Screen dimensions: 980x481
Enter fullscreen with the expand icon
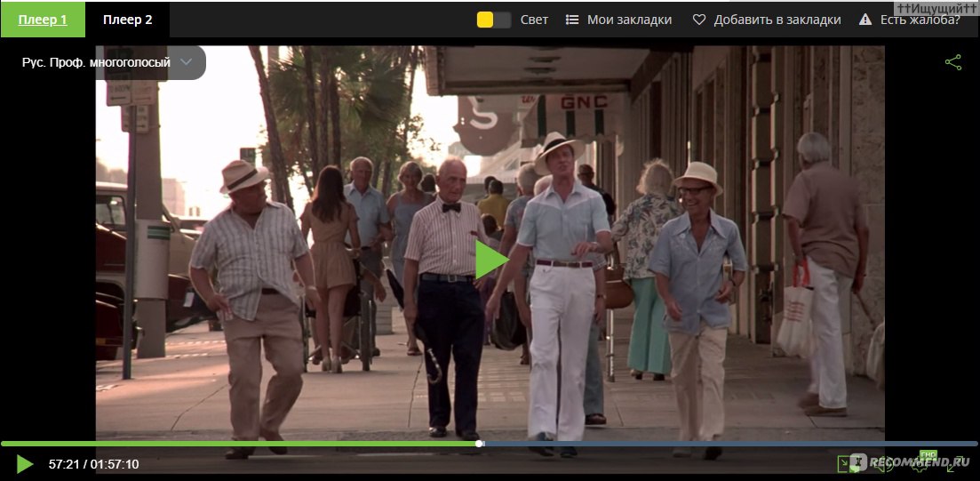[x=956, y=464]
